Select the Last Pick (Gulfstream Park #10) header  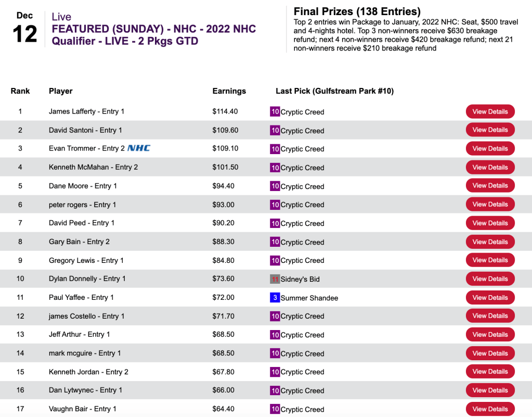(334, 91)
